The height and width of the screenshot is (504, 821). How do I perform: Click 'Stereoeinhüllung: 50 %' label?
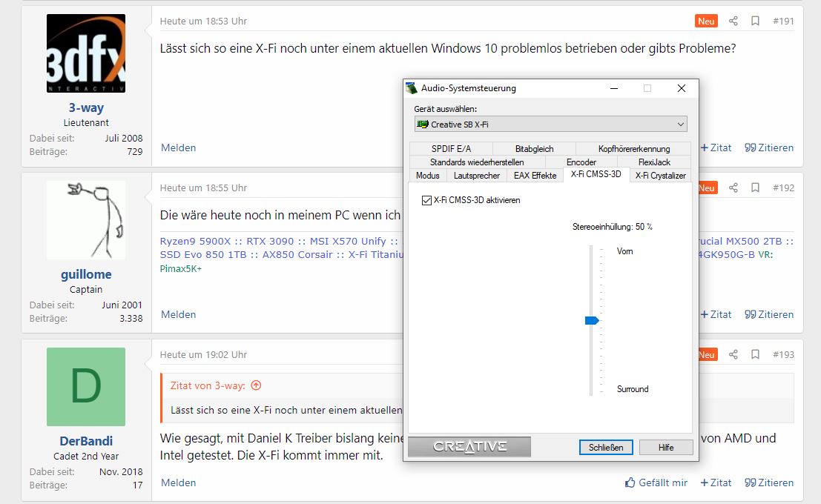[612, 227]
